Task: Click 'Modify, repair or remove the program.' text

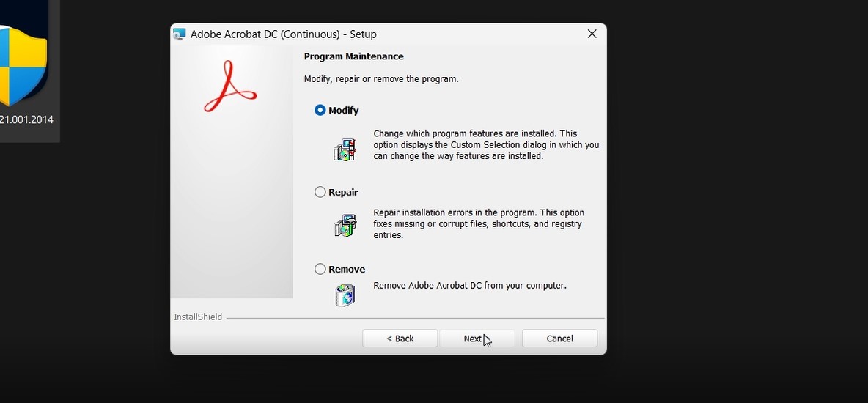Action: tap(381, 79)
